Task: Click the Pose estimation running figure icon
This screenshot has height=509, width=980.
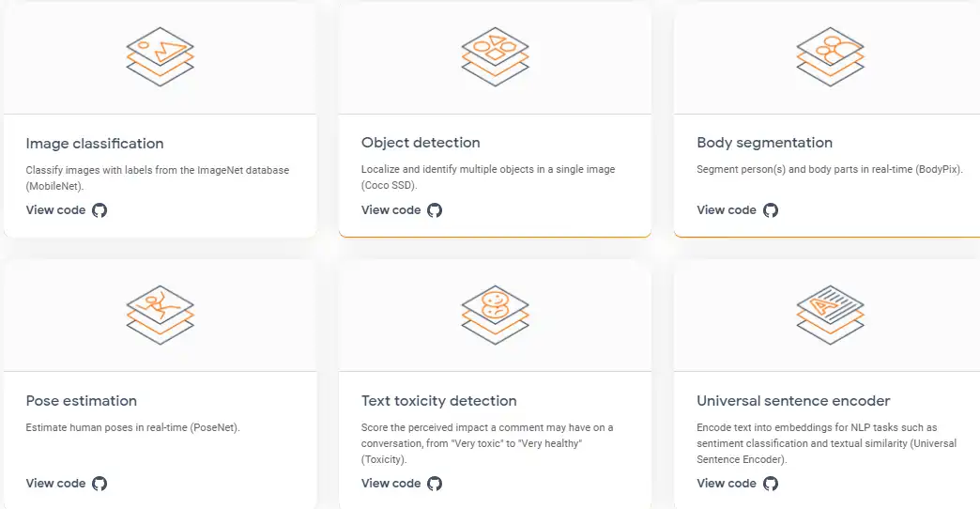Action: [x=161, y=315]
